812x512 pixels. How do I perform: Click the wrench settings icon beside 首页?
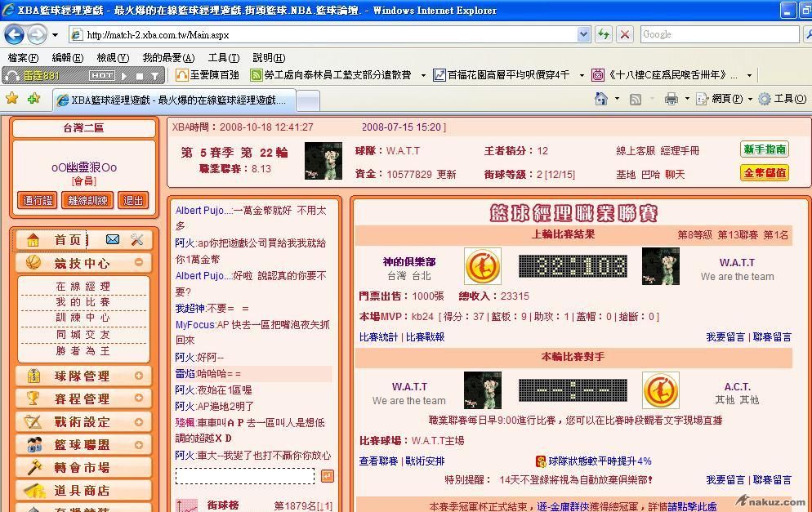[136, 239]
